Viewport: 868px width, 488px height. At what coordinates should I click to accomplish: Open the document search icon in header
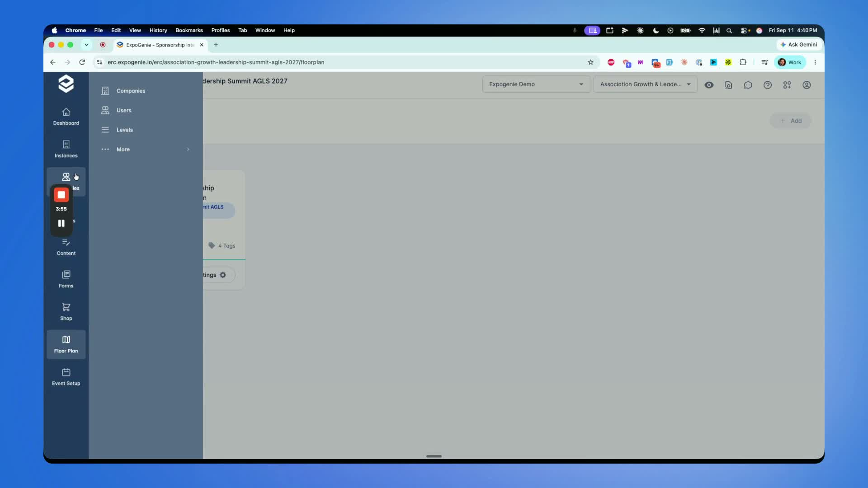coord(728,85)
